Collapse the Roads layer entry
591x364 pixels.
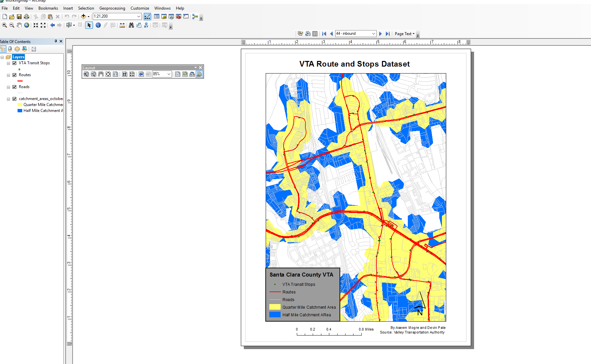(9, 87)
